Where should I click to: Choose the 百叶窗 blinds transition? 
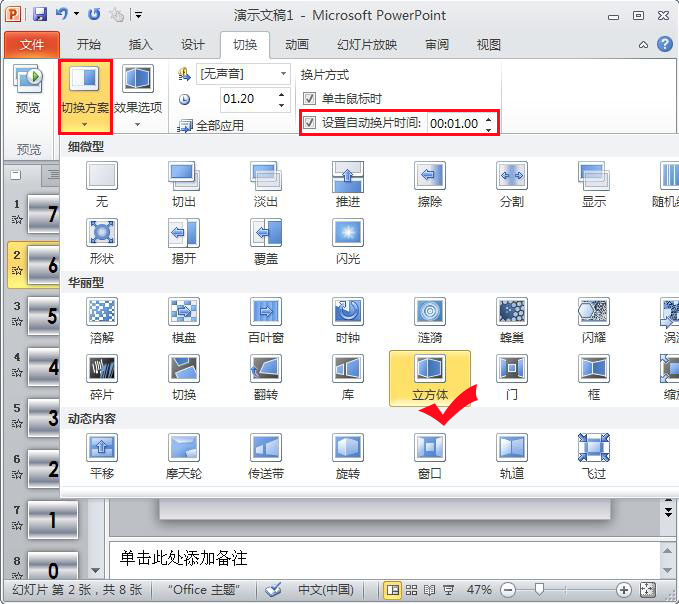(x=266, y=321)
